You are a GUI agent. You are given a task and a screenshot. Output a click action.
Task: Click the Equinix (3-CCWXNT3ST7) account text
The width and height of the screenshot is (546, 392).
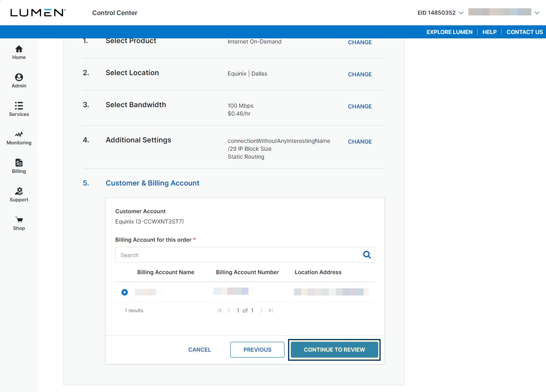(x=150, y=222)
